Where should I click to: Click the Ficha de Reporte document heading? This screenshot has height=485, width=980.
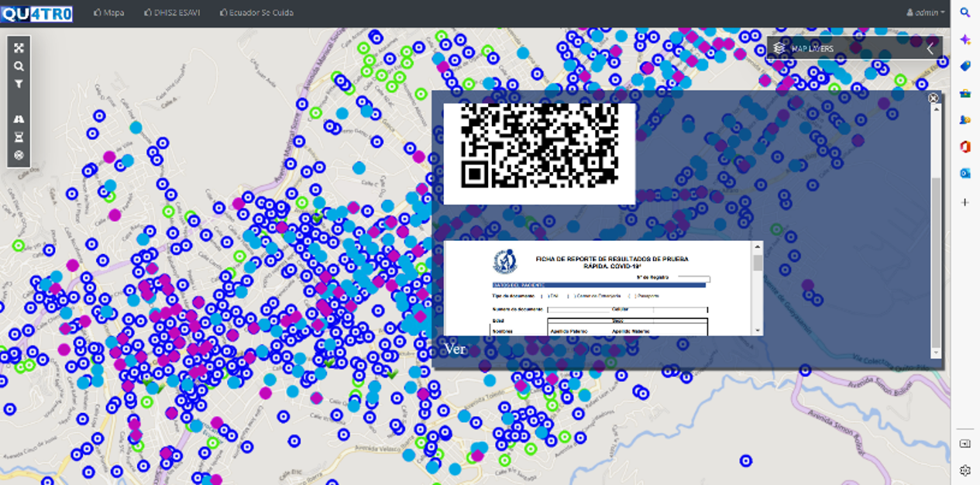pyautogui.click(x=611, y=262)
